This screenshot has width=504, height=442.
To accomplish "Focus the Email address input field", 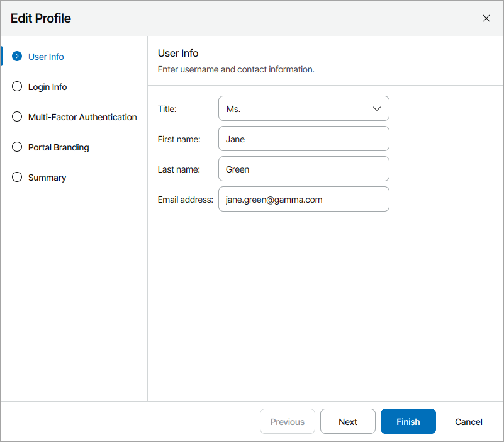I will click(x=303, y=199).
